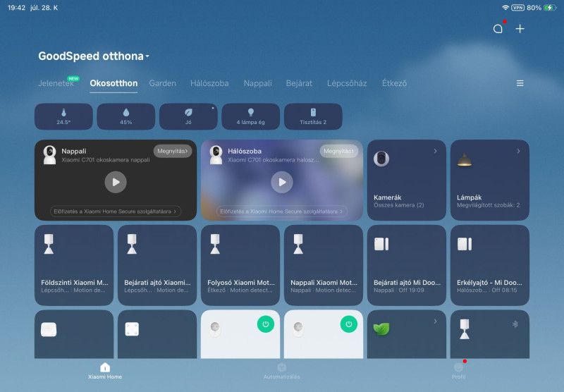Switch to the Nappali room tab
Screen dimensions: 564x392
(x=257, y=83)
